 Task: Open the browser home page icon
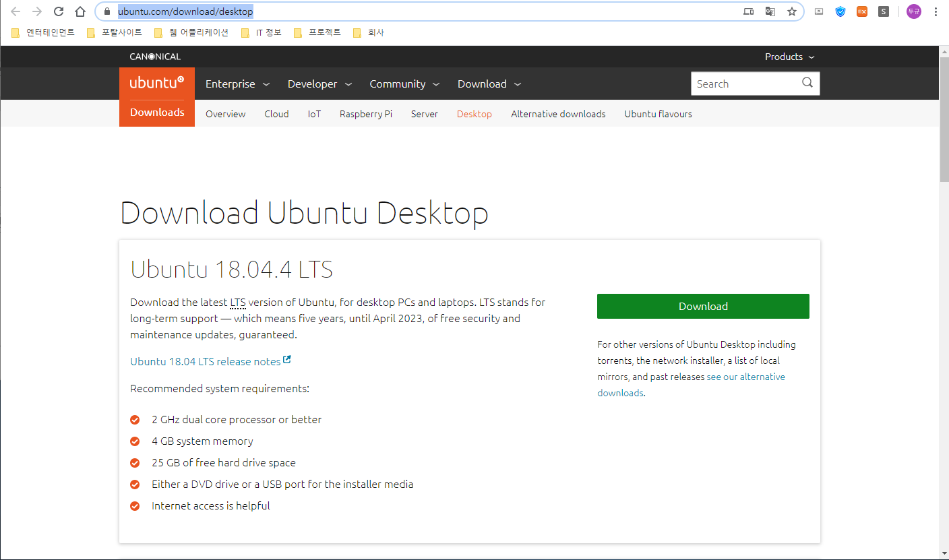click(80, 11)
